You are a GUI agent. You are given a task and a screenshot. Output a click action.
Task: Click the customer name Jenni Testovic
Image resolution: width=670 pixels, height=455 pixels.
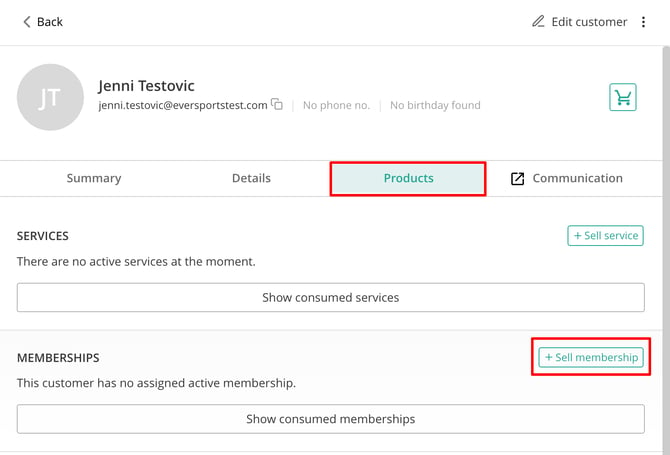(x=146, y=86)
